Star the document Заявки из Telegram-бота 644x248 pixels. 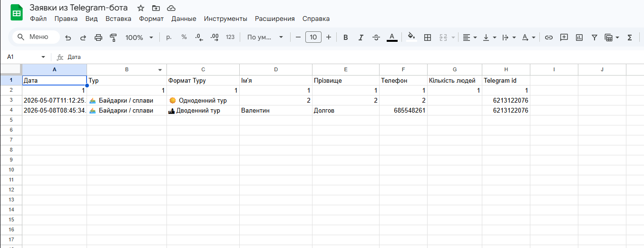[141, 8]
